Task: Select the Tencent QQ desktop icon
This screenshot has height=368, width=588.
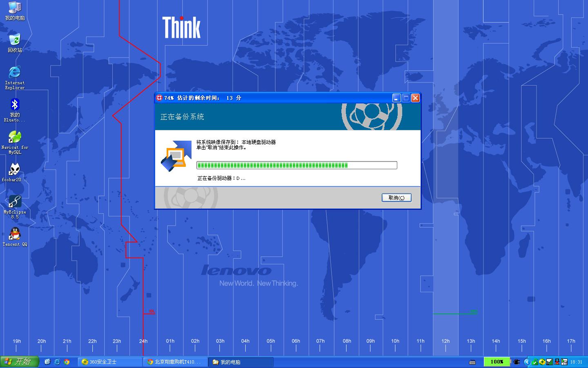Action: point(15,237)
